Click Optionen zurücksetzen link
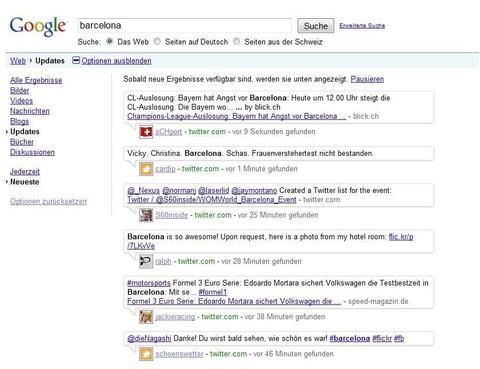Viewport: 480px width, 369px height. [x=48, y=201]
